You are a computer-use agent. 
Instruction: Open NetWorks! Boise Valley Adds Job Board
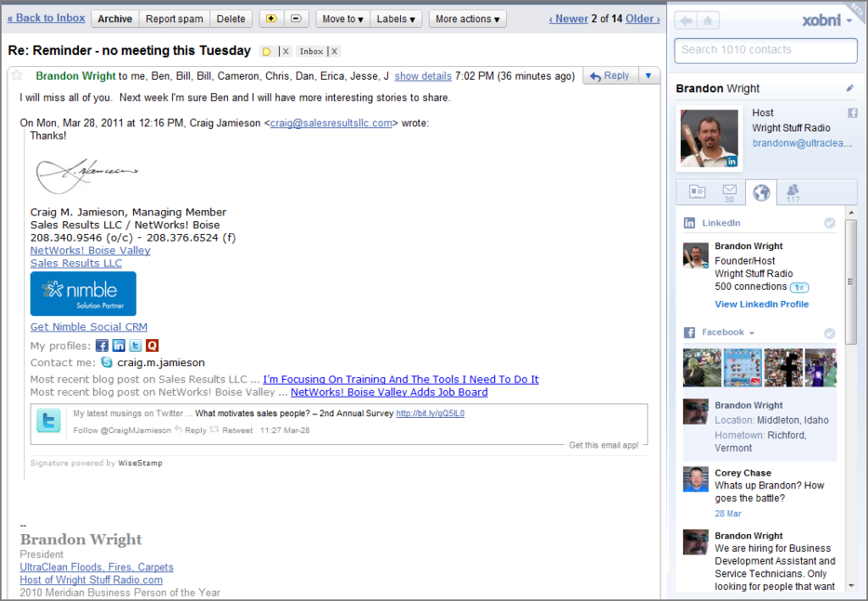tap(389, 392)
